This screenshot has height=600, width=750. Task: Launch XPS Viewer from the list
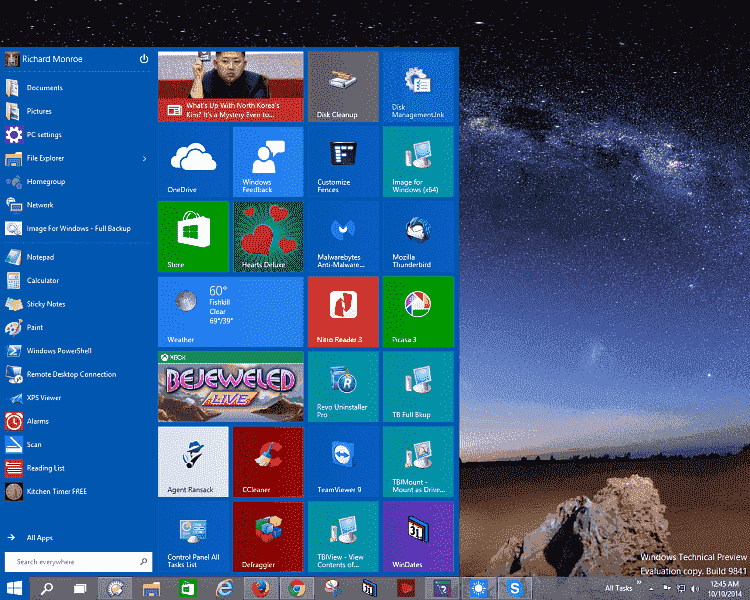pyautogui.click(x=77, y=398)
